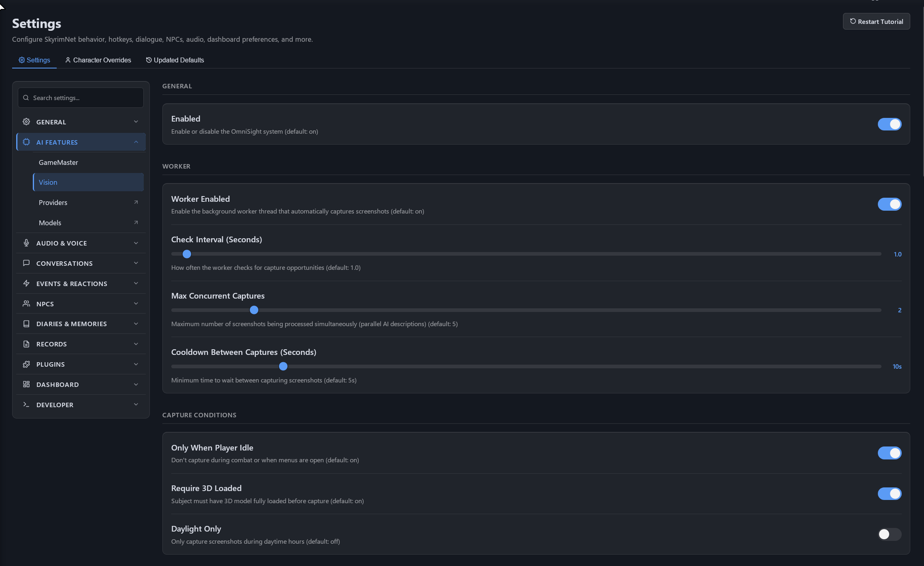Enable the Daylight Only toggle
The height and width of the screenshot is (566, 924).
click(889, 534)
